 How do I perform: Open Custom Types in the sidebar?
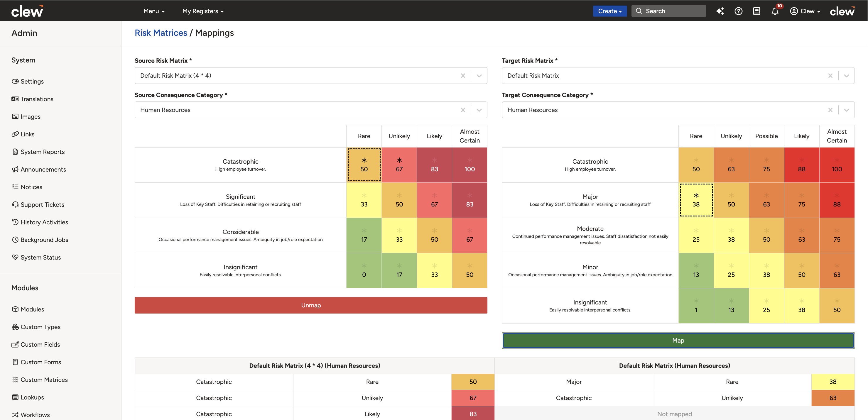(36, 327)
